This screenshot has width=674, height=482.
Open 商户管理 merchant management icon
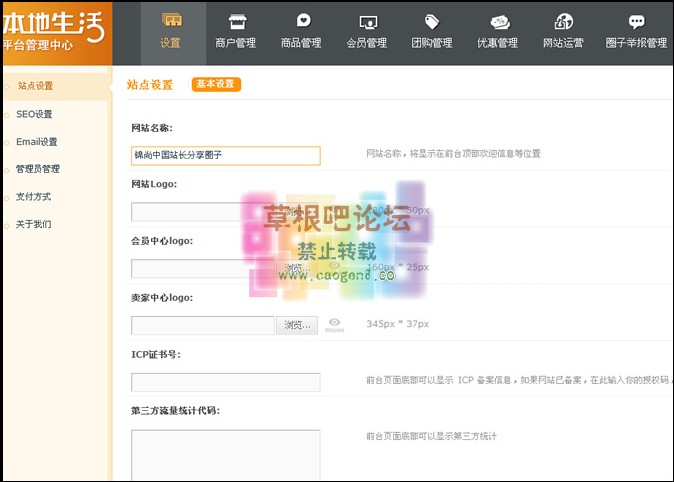click(236, 22)
